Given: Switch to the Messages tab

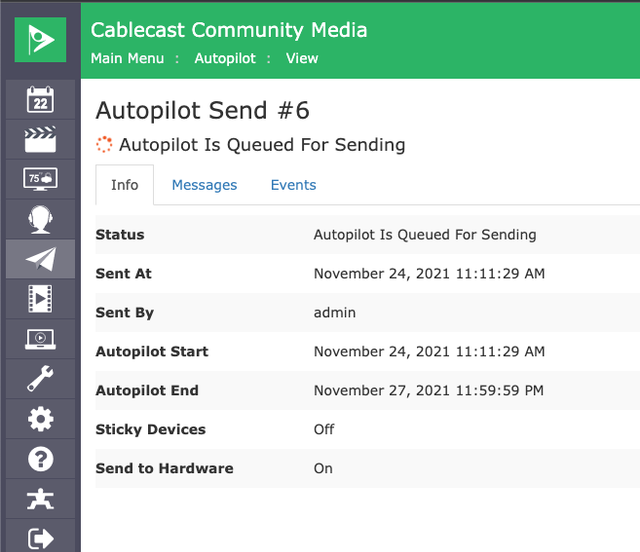Looking at the screenshot, I should (204, 185).
